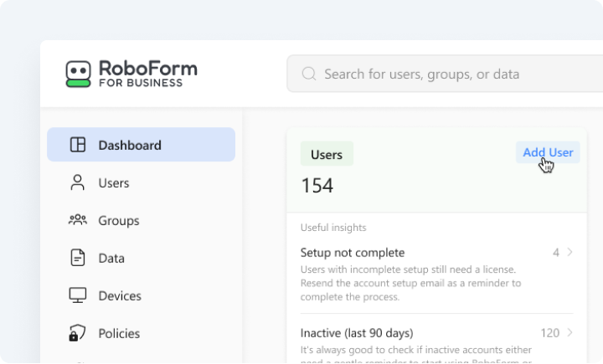This screenshot has height=364, width=603.
Task: Open Policies in the sidebar
Action: 142,333
